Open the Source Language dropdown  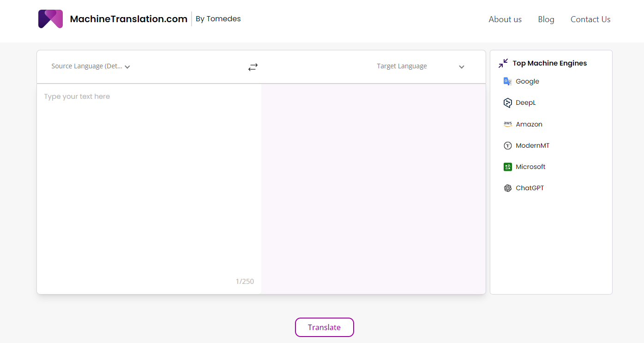click(91, 66)
